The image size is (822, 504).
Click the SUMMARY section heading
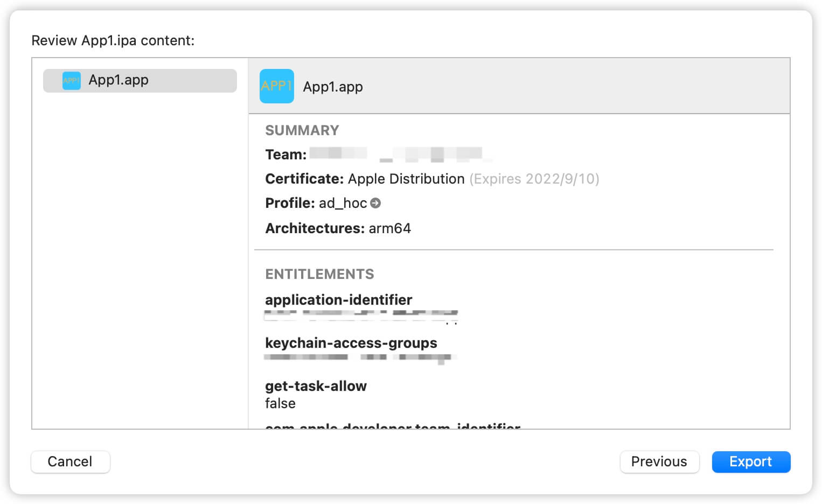(x=302, y=130)
